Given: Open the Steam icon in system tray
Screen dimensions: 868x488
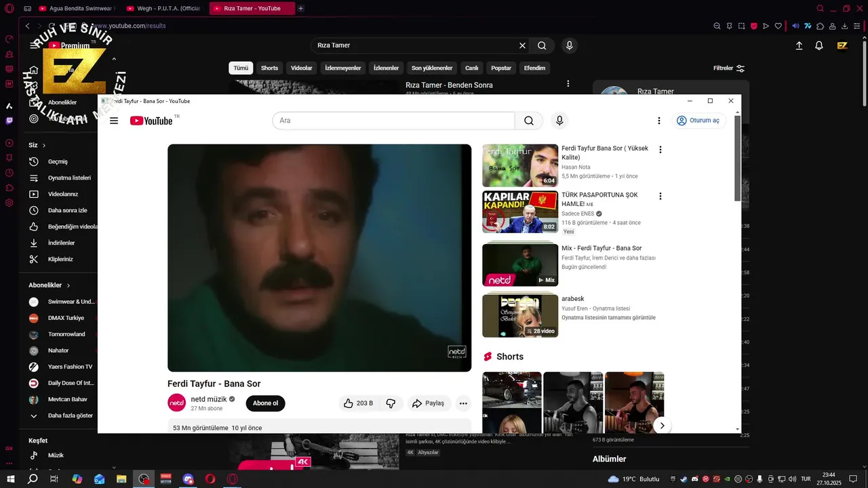Looking at the screenshot, I should [x=684, y=479].
